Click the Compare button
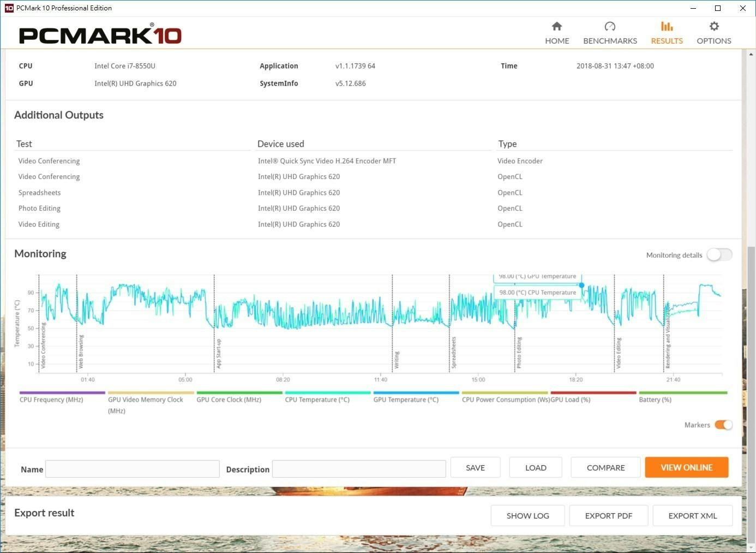Screen dimensions: 756x553 tap(605, 468)
